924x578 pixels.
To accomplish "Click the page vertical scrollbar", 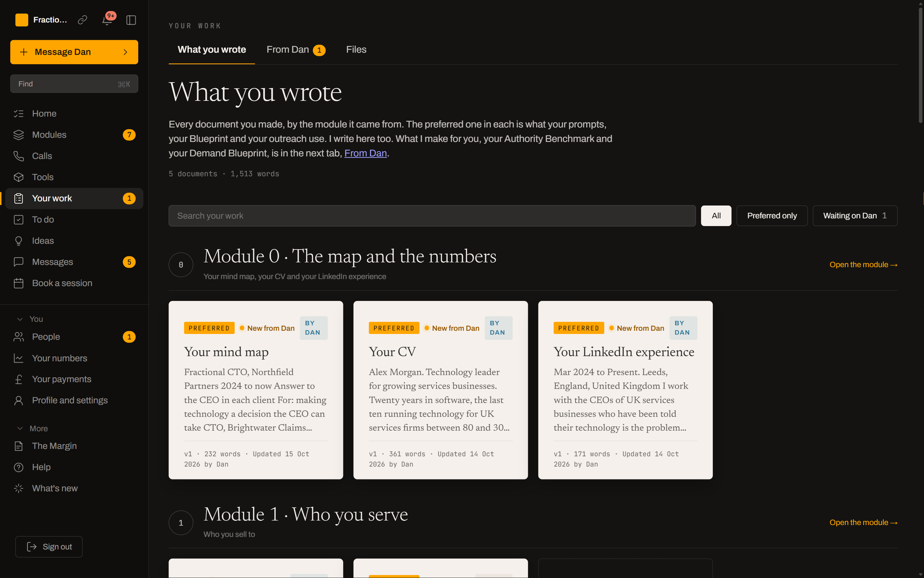I will click(x=920, y=65).
